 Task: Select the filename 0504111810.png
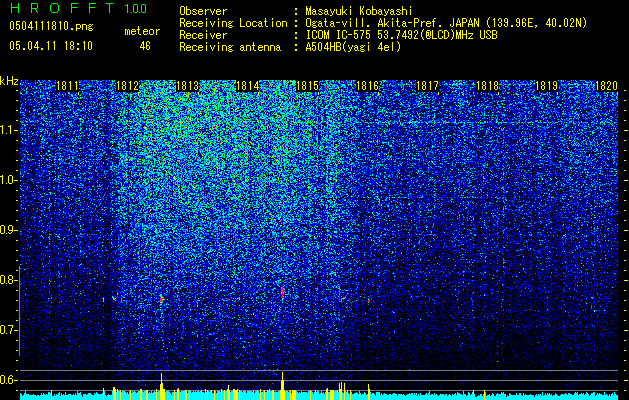[51, 26]
